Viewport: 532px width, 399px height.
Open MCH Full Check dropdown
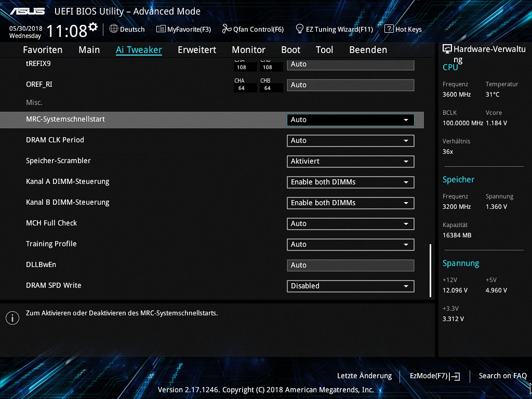click(x=351, y=223)
